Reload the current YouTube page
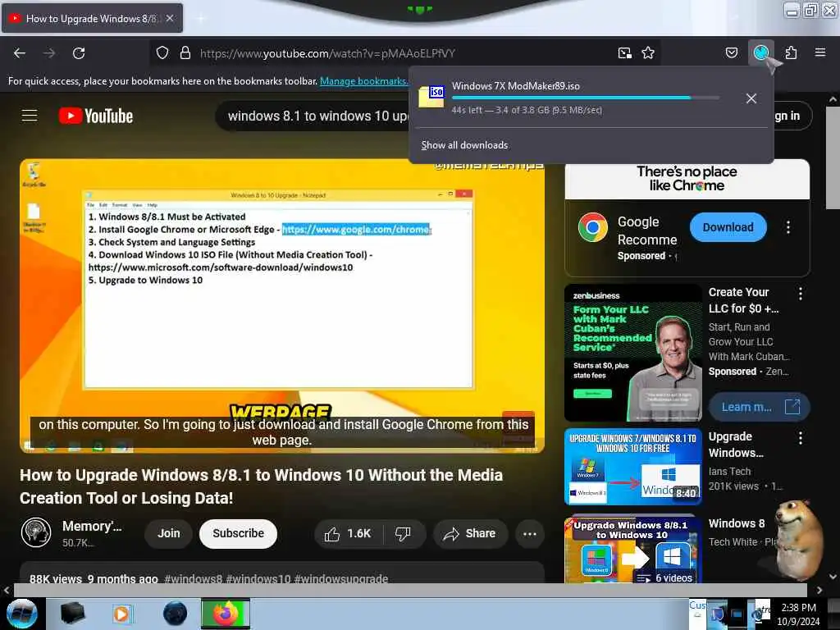This screenshot has width=840, height=630. [x=79, y=53]
